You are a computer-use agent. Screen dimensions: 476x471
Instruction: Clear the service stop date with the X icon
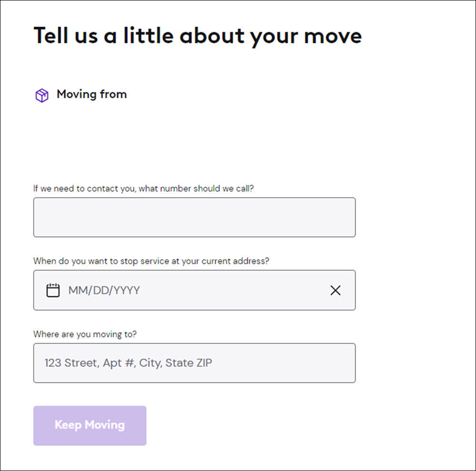tap(336, 290)
